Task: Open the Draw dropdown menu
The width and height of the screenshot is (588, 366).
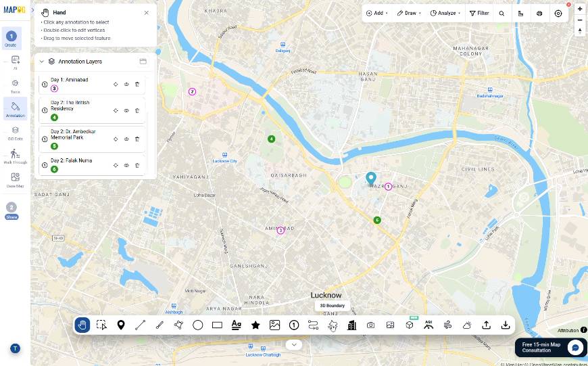Action: tap(409, 13)
